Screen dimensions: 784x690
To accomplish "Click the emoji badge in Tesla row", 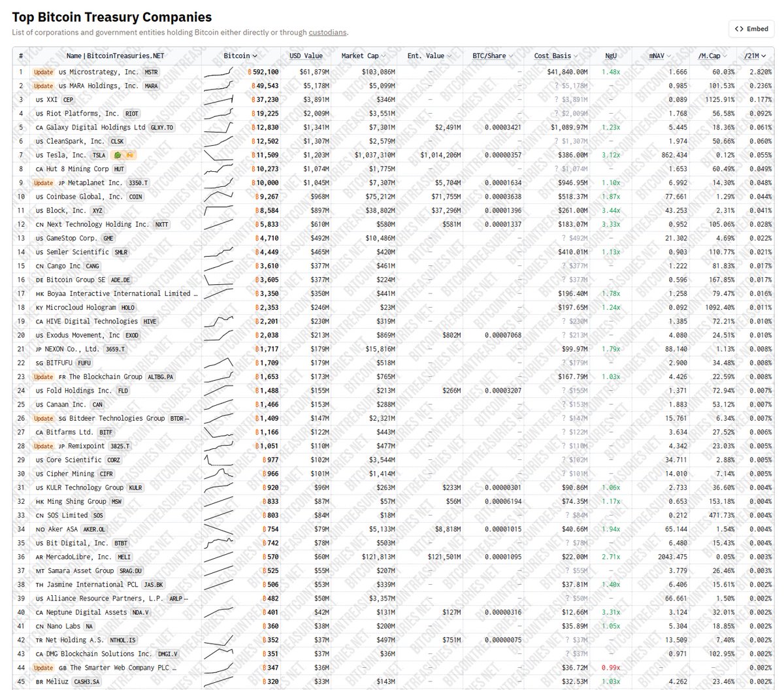I will coord(125,156).
